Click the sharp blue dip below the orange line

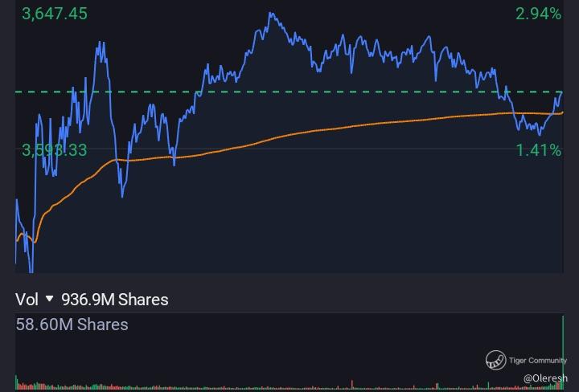(122, 194)
